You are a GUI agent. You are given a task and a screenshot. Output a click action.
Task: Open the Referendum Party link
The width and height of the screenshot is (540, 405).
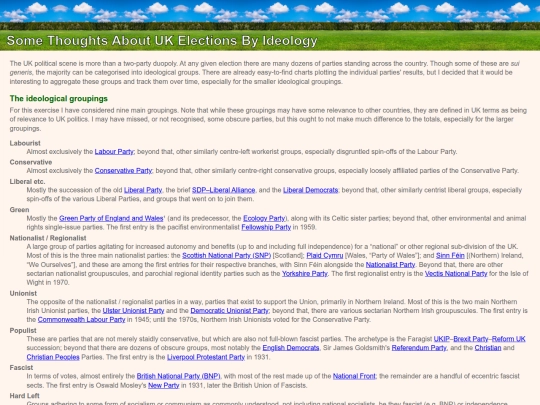pos(419,348)
